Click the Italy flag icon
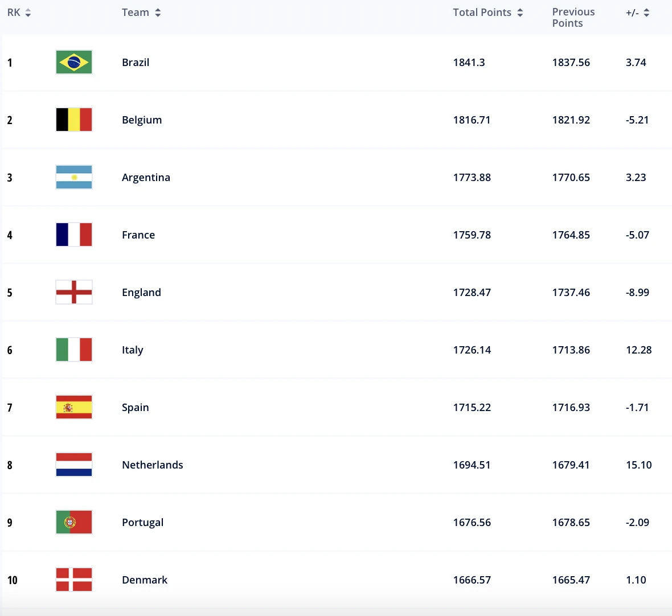Screen dimensions: 672x616 click(x=73, y=350)
